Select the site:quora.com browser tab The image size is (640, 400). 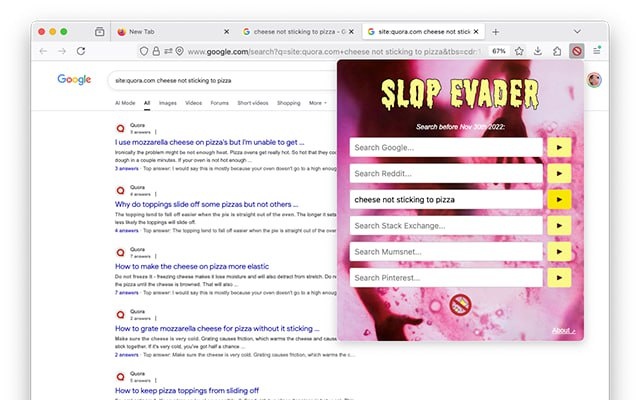(423, 31)
